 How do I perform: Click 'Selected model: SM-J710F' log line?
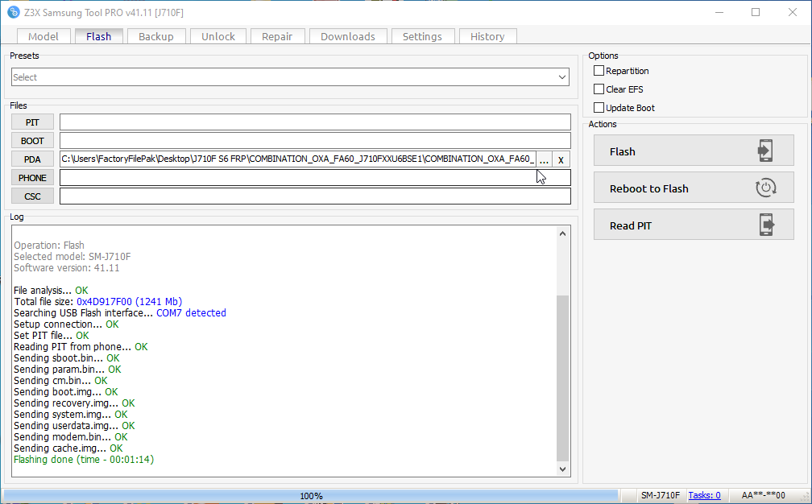point(72,256)
